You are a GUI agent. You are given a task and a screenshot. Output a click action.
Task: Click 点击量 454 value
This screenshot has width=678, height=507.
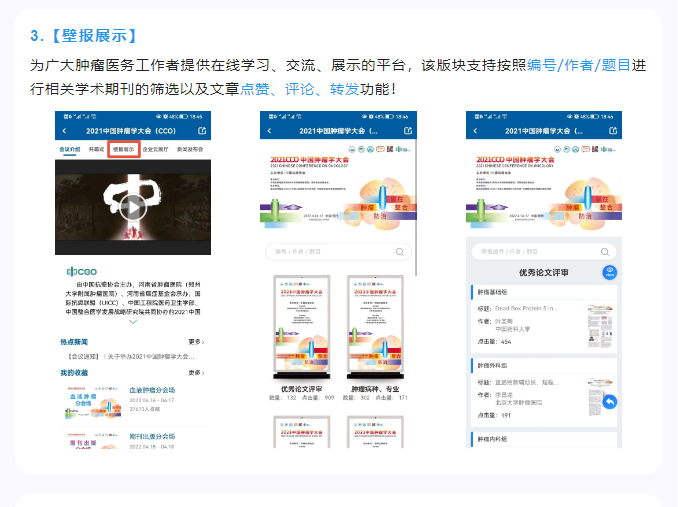(x=506, y=341)
